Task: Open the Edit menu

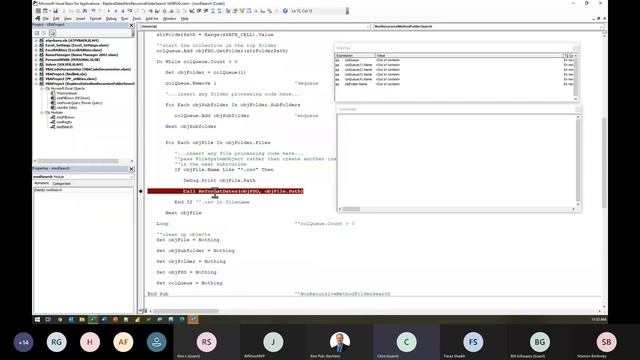Action: pyautogui.click(x=56, y=19)
